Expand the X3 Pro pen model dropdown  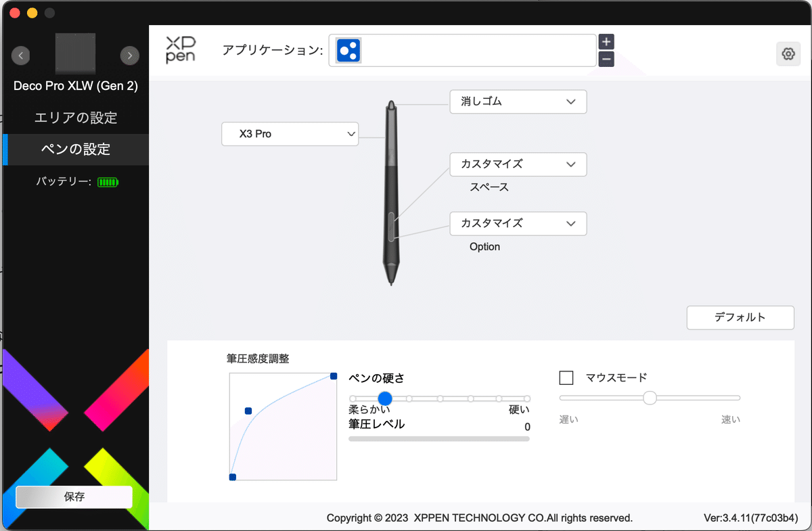pos(290,134)
